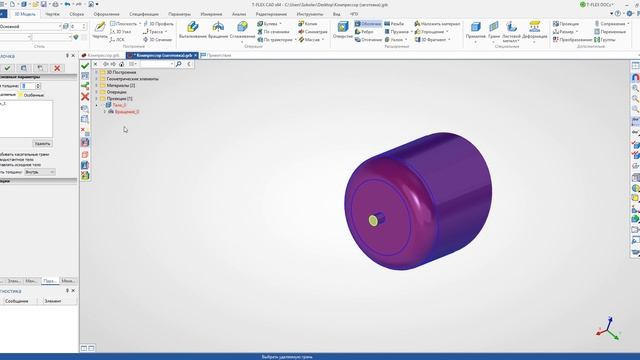Screen dimensions: 640x360
Task: Click the model tree search input field
Action: pos(157,64)
